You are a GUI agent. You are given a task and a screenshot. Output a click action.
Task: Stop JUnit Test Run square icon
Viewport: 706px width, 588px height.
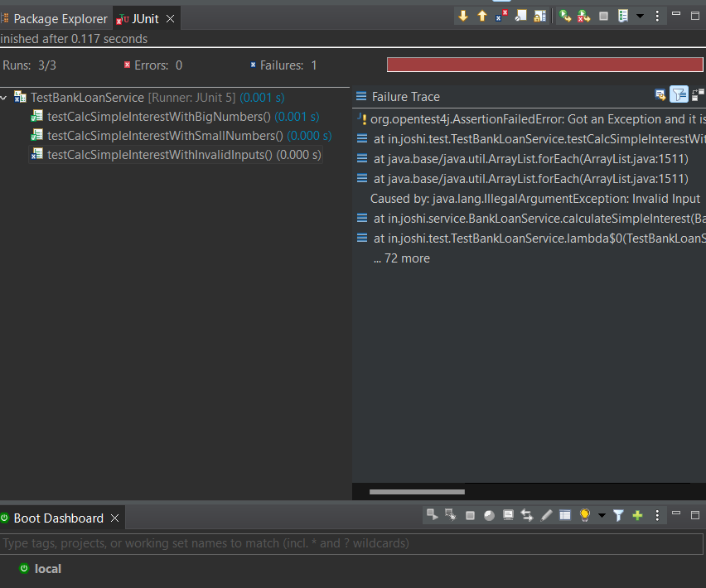(x=604, y=17)
